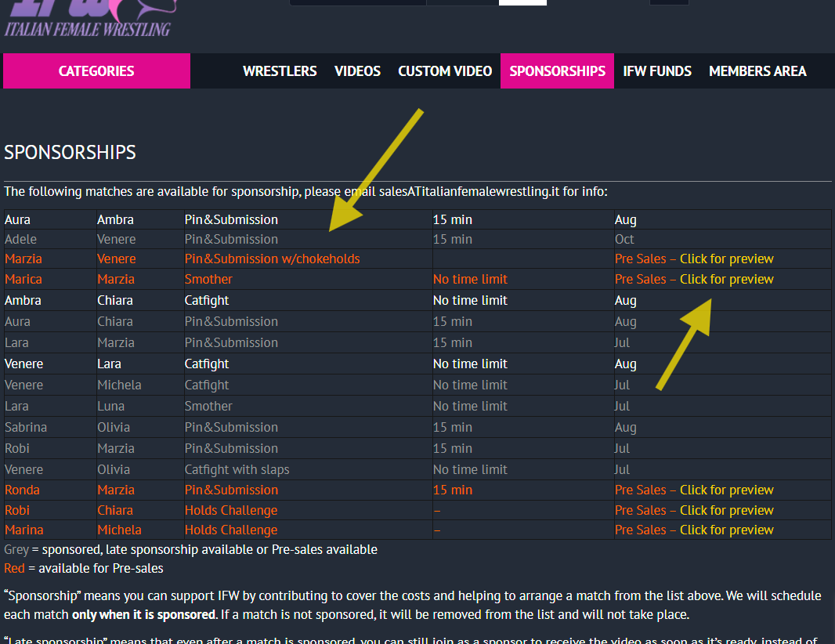
Task: Open the Members Area
Action: [x=757, y=71]
